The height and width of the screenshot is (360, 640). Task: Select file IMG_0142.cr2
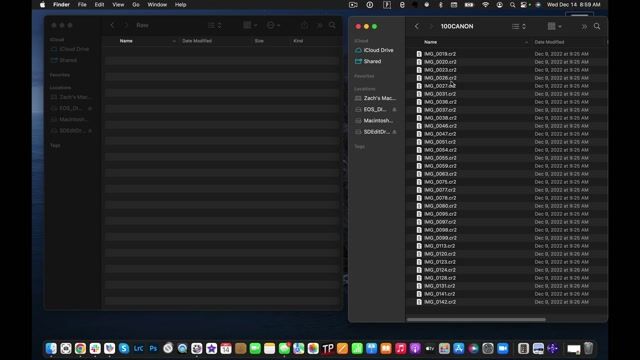coord(440,302)
